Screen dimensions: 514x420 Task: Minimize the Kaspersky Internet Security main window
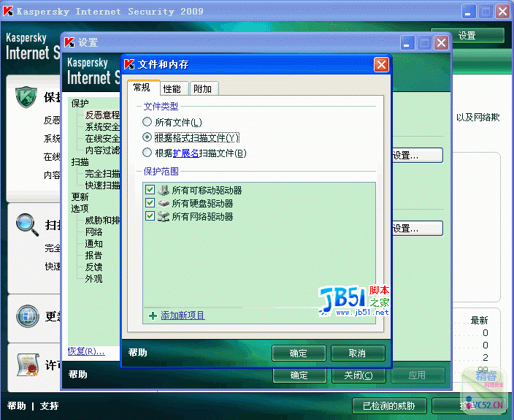click(x=469, y=12)
